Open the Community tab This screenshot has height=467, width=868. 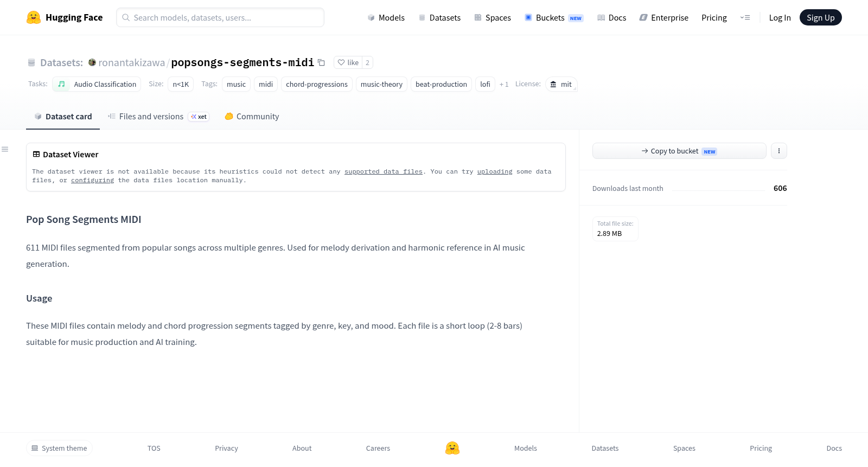pos(252,116)
